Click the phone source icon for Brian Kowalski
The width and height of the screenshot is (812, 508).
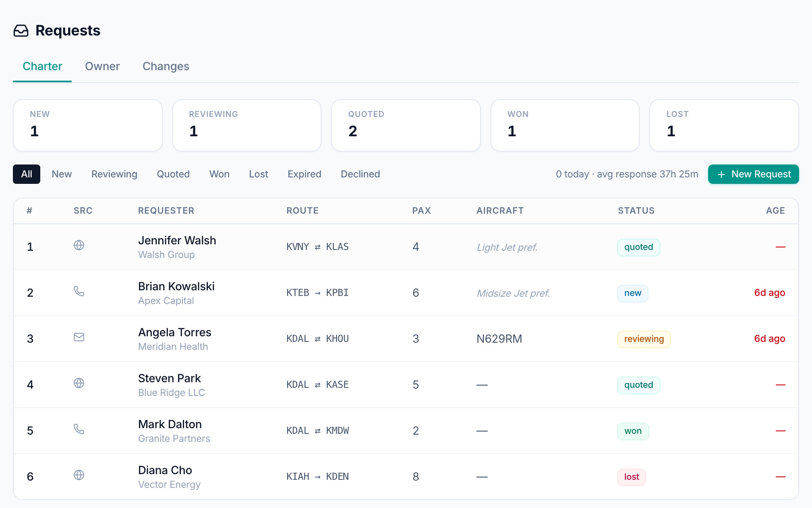(x=79, y=291)
